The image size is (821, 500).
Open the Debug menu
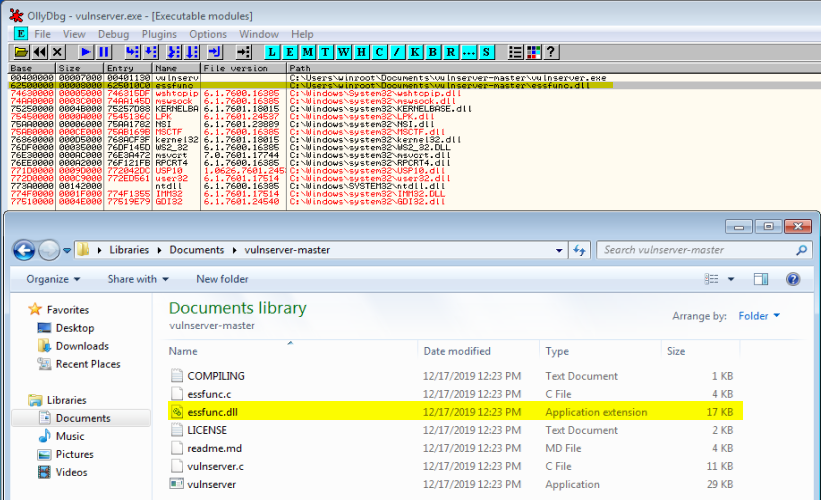(113, 34)
